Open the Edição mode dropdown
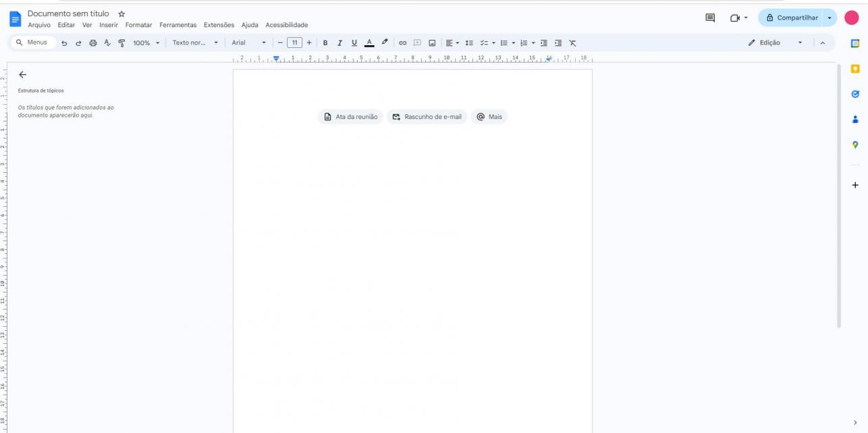The width and height of the screenshot is (868, 433). 777,43
